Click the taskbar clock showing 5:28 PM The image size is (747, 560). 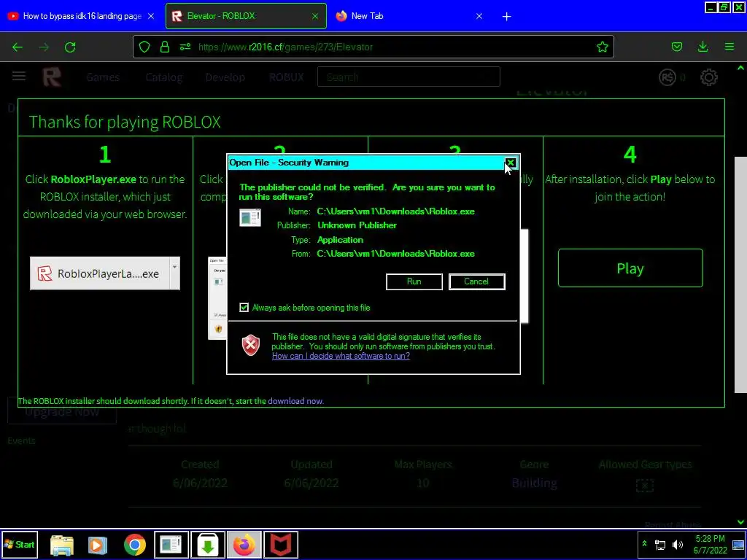tap(710, 544)
